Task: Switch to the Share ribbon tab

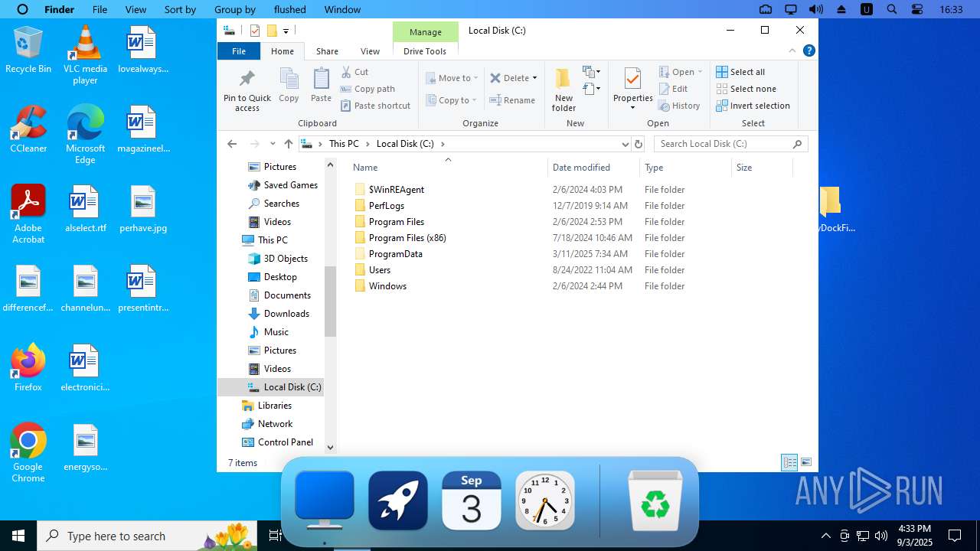Action: [x=327, y=51]
